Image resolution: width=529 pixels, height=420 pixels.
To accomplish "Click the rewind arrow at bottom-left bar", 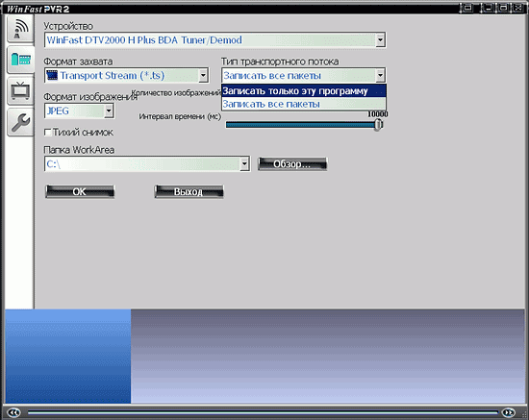I will (13, 412).
